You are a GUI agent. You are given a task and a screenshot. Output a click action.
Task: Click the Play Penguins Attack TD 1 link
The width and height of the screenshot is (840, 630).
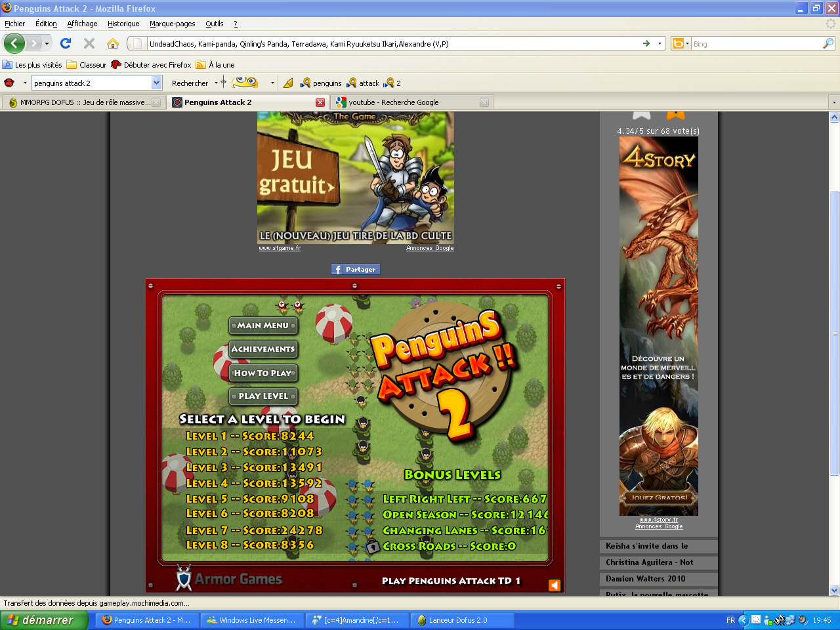(x=451, y=581)
